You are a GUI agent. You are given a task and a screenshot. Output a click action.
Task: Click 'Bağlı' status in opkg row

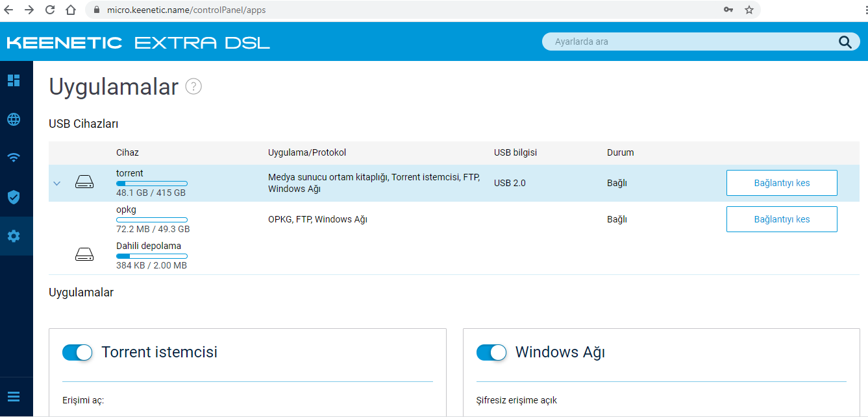point(617,219)
